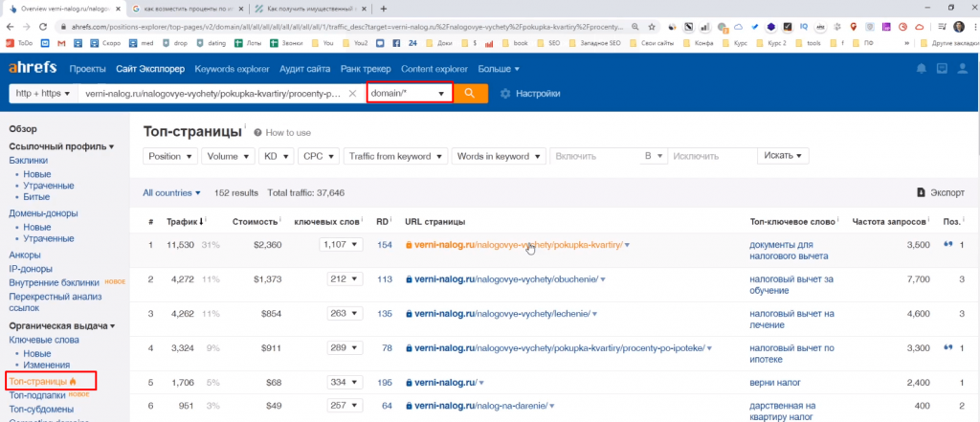Click the Включить include input field
Viewport: 980px width, 422px height.
pyautogui.click(x=593, y=156)
